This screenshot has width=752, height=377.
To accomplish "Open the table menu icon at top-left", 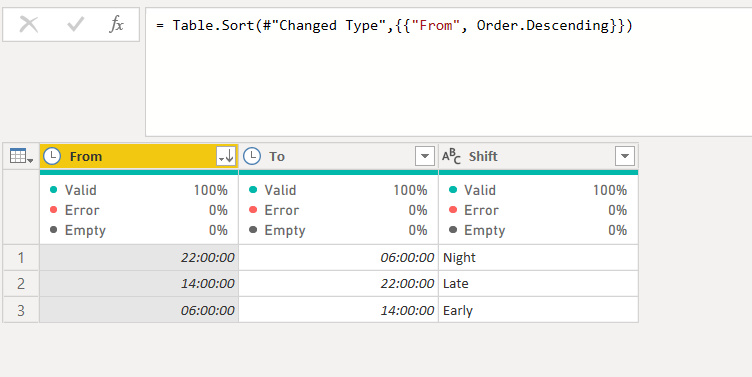I will pos(21,156).
